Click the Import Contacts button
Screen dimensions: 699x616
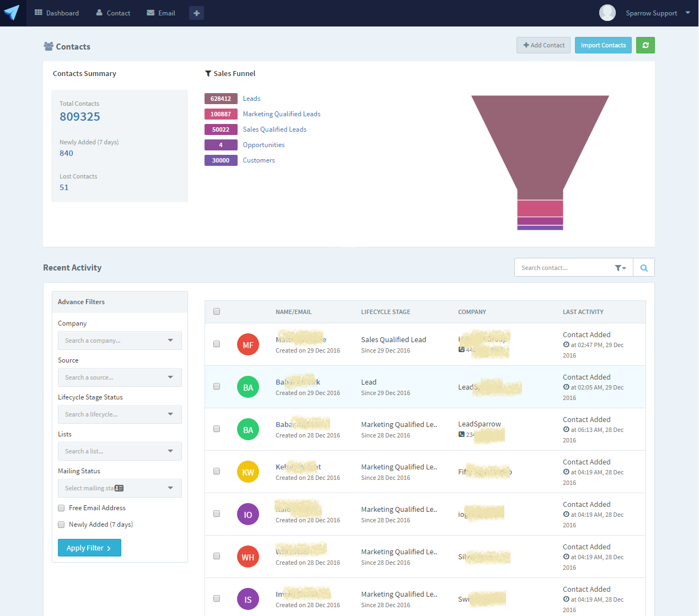pyautogui.click(x=603, y=45)
